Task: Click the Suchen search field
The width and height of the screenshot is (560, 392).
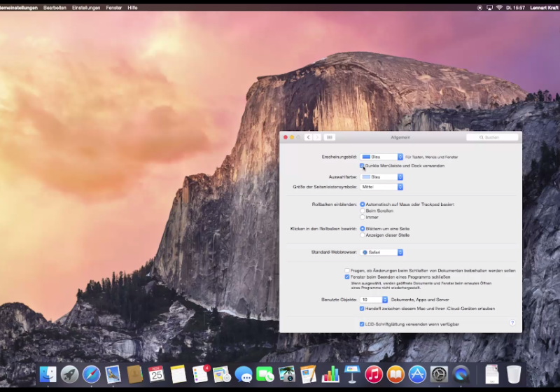Action: click(x=493, y=137)
